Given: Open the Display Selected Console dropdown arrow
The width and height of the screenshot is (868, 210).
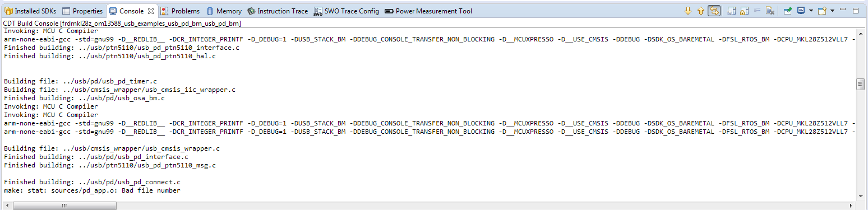Looking at the screenshot, I should pyautogui.click(x=811, y=11).
